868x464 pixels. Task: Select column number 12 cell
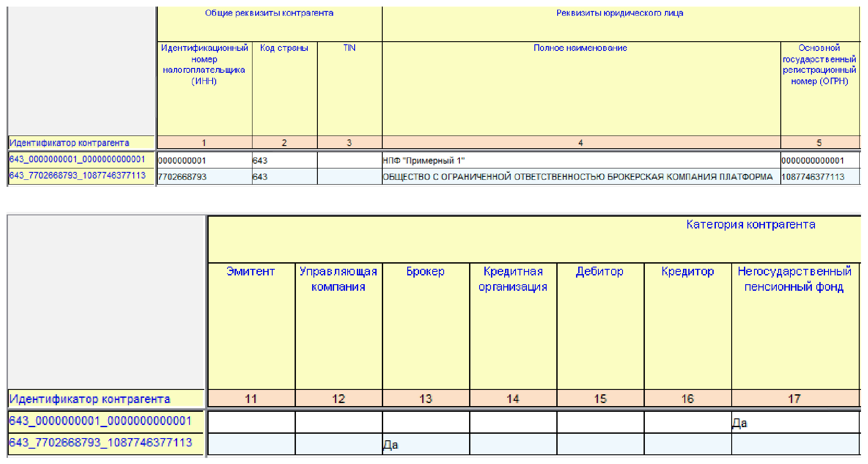pyautogui.click(x=338, y=398)
